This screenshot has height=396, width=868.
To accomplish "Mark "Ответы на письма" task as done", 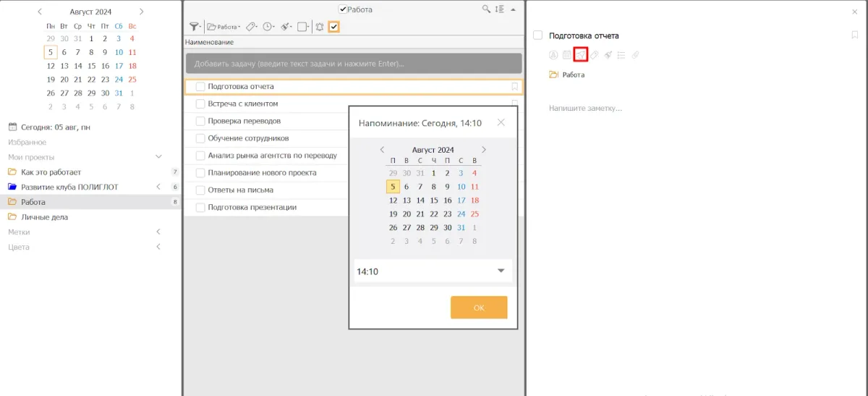I will pyautogui.click(x=200, y=190).
